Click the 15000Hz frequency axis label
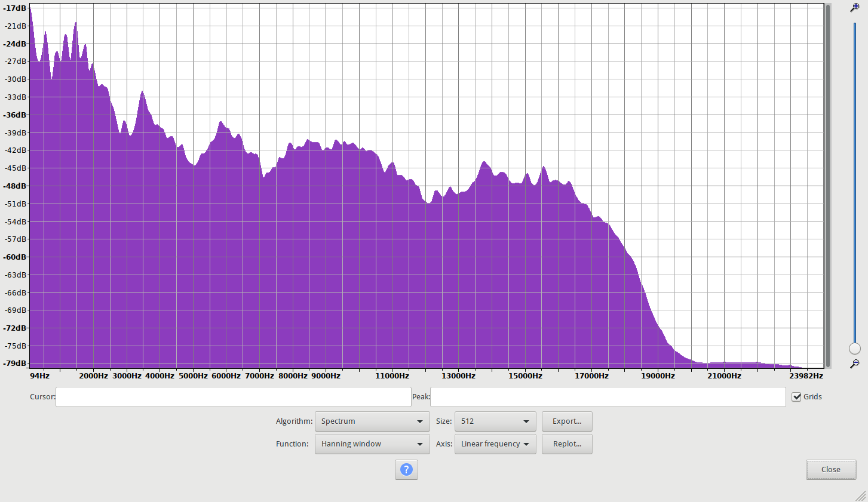The height and width of the screenshot is (502, 868). click(525, 376)
